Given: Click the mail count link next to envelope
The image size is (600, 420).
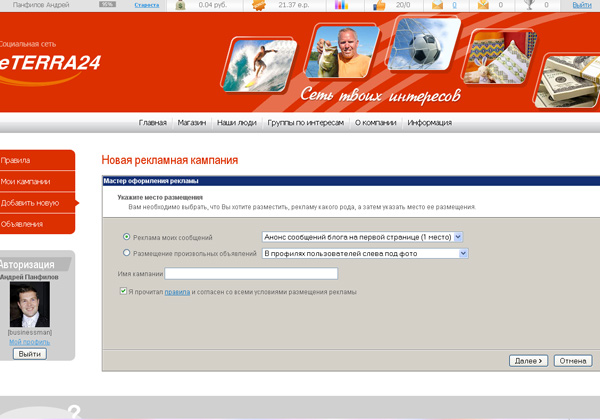Looking at the screenshot, I should point(454,5).
